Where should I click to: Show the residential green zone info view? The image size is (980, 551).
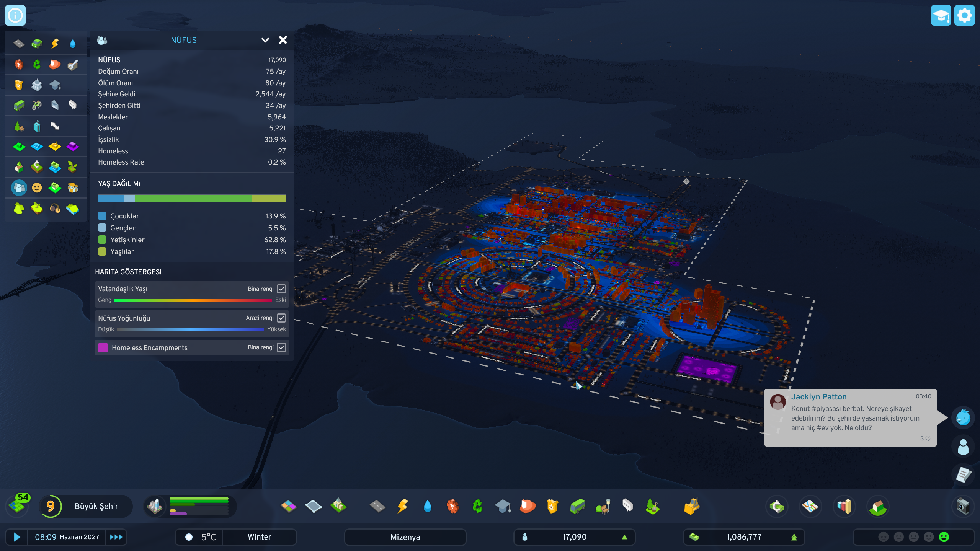[x=19, y=147]
